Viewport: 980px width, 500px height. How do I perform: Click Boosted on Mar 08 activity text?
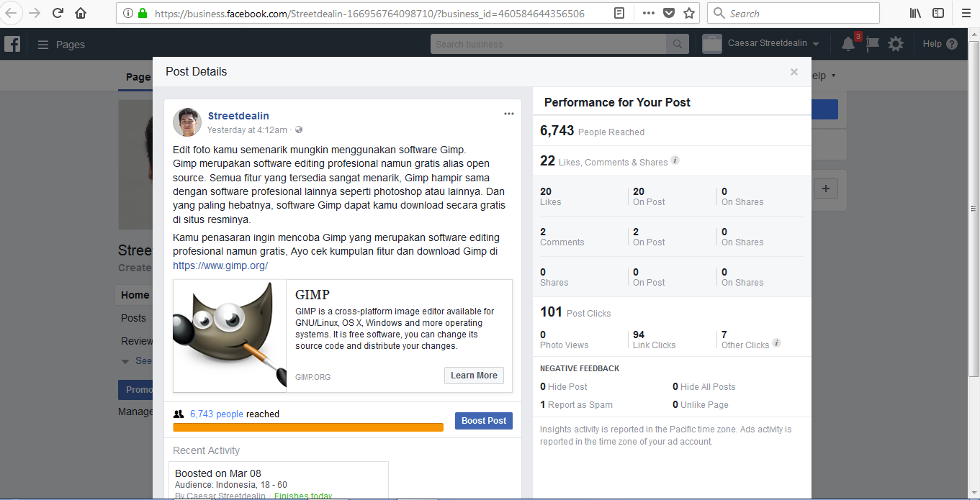click(x=218, y=473)
